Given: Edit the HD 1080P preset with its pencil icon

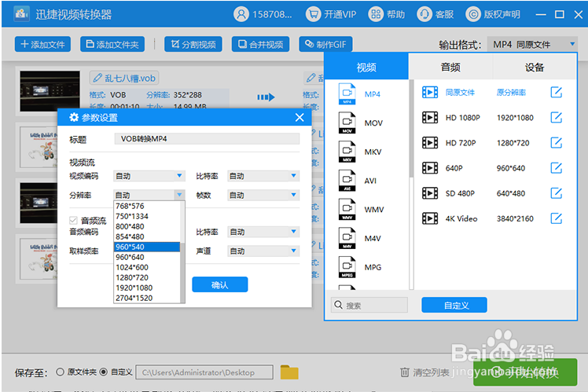Looking at the screenshot, I should [x=556, y=118].
